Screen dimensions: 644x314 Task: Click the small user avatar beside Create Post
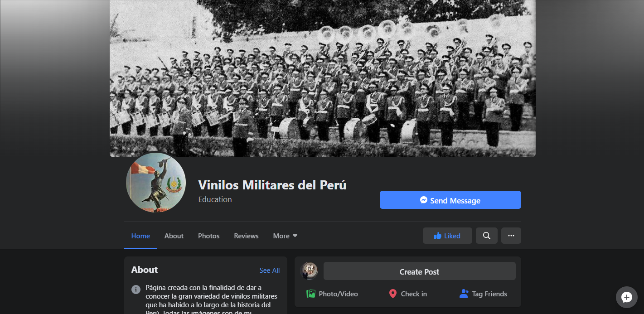click(310, 271)
